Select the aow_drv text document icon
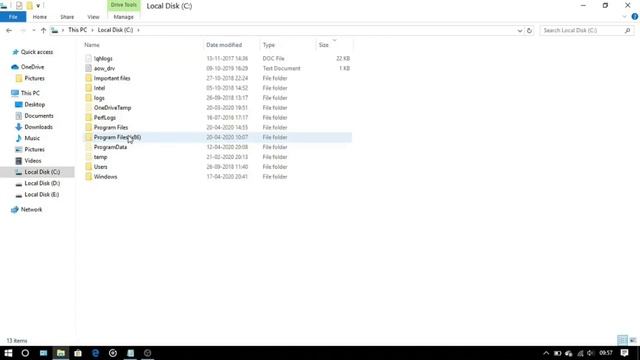Viewport: 640px width, 360px height. point(89,68)
